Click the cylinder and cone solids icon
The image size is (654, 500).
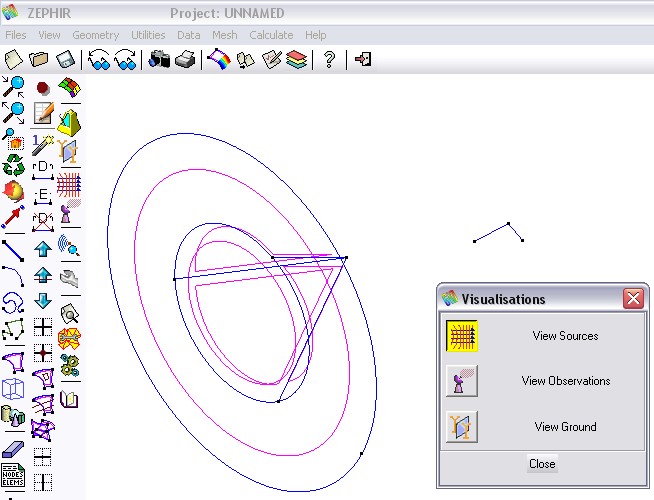pos(13,417)
